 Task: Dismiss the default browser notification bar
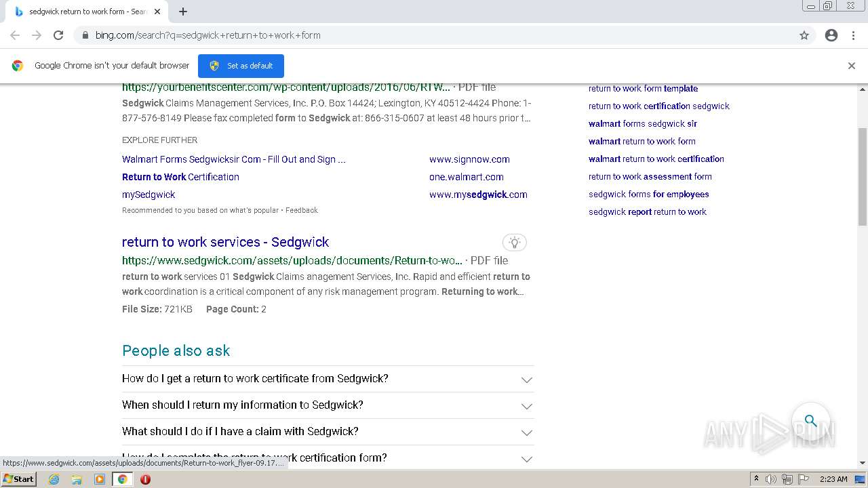pos(852,66)
